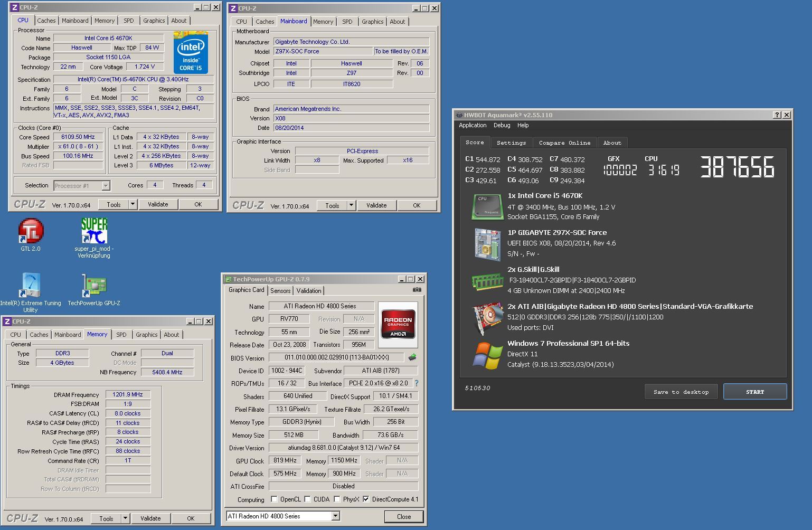This screenshot has width=812, height=530.
Task: Click Validate in CPU-Z Mainboard window
Action: pos(376,205)
